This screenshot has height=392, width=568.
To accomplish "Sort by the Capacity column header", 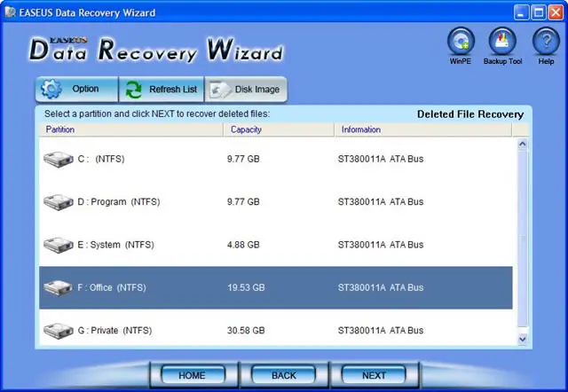I will coord(279,129).
